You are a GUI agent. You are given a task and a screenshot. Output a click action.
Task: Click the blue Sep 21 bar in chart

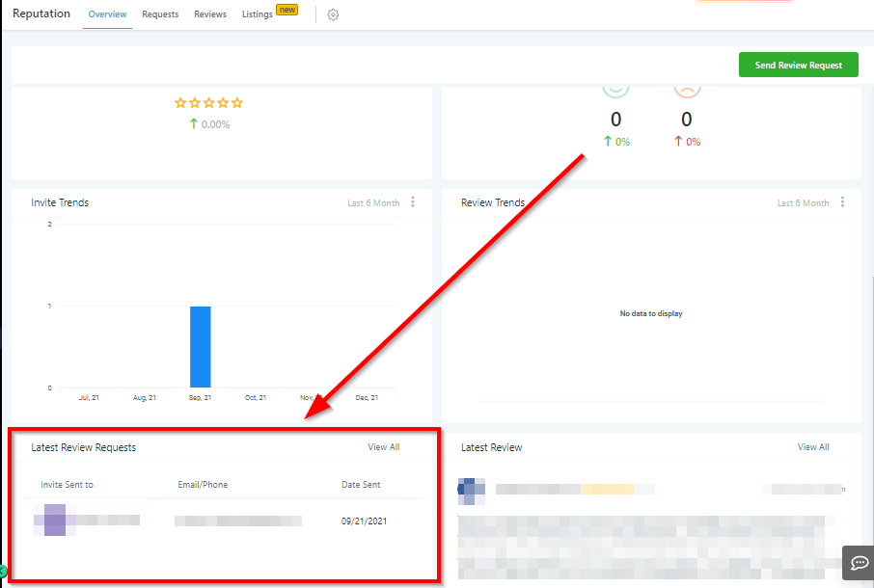click(200, 347)
